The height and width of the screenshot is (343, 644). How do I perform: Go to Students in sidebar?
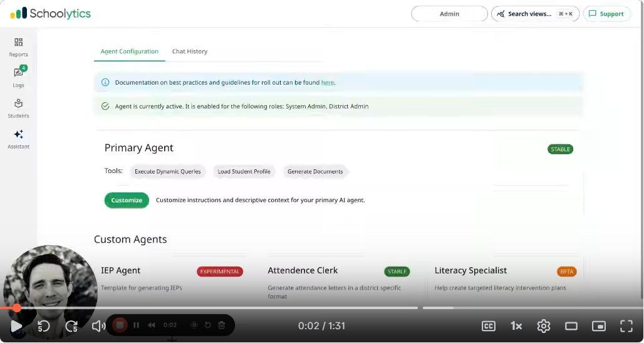point(18,108)
